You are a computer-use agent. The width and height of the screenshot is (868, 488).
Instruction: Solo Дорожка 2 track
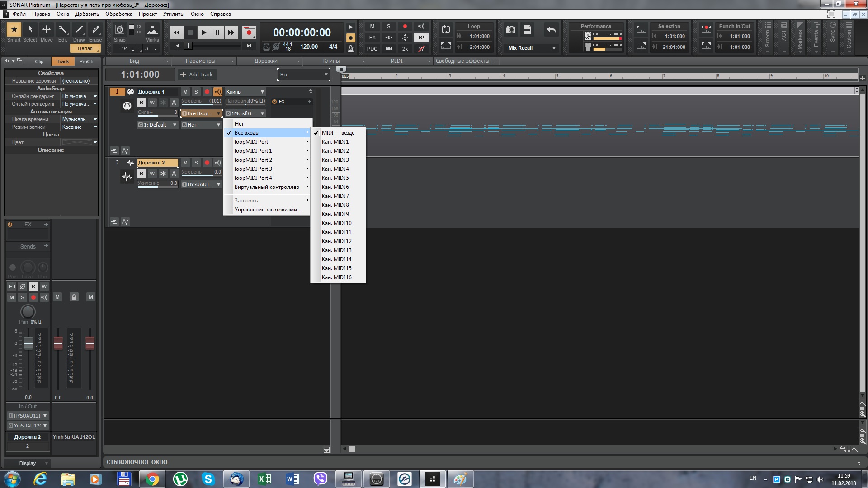(196, 163)
